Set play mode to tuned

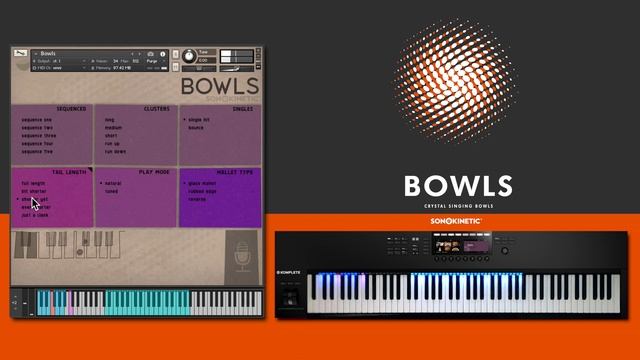111,191
